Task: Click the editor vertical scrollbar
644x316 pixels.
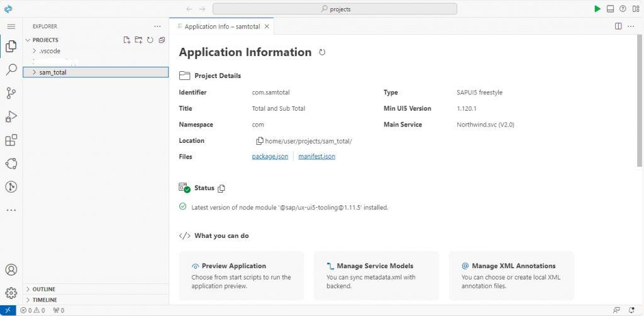Action: [x=640, y=101]
